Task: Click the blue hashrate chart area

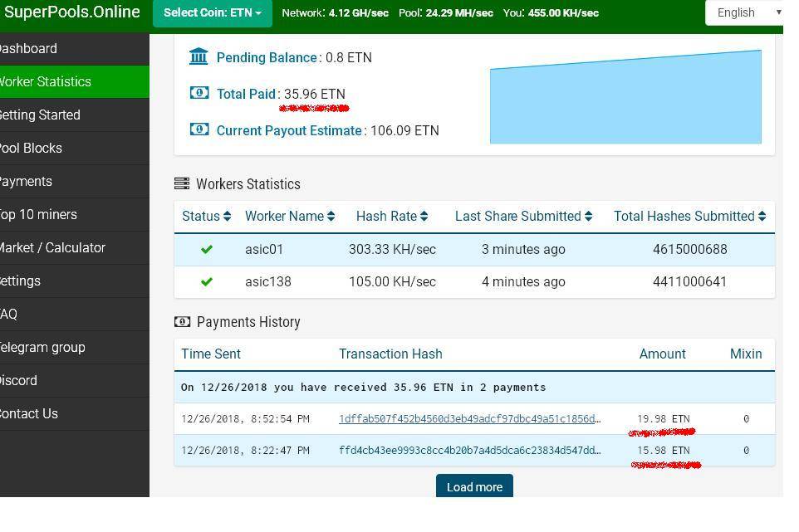Action: [x=625, y=97]
